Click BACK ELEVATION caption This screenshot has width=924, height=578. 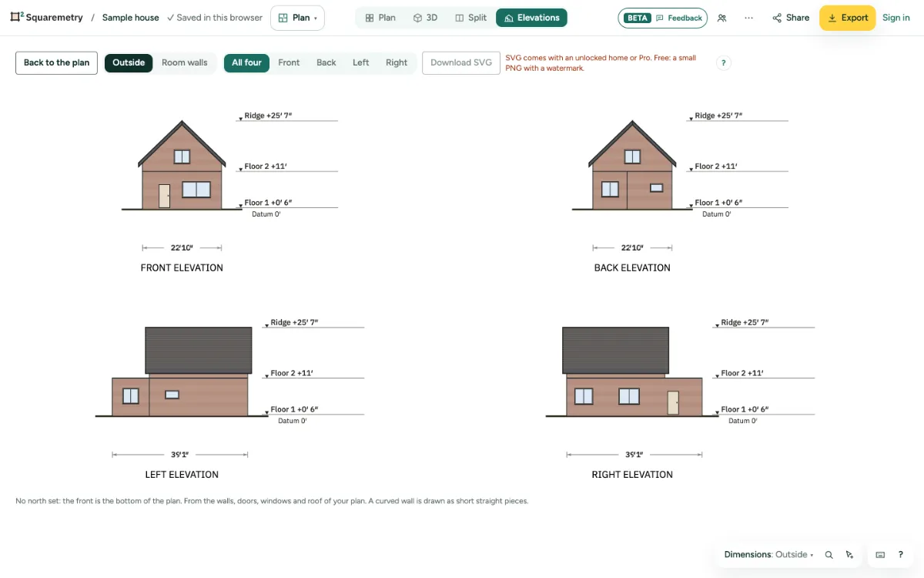point(632,268)
